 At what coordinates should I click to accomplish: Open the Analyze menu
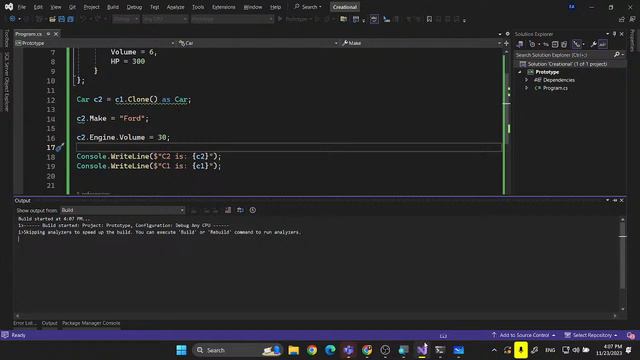tap(175, 7)
